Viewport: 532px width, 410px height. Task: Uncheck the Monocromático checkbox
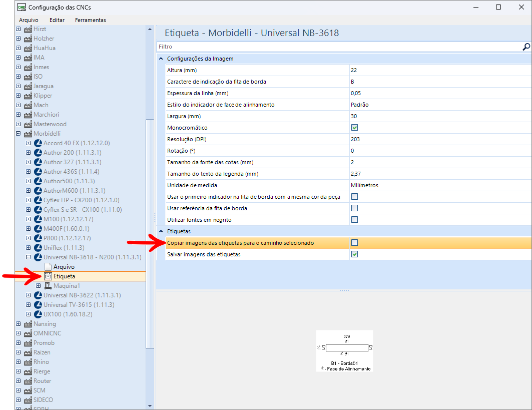354,128
